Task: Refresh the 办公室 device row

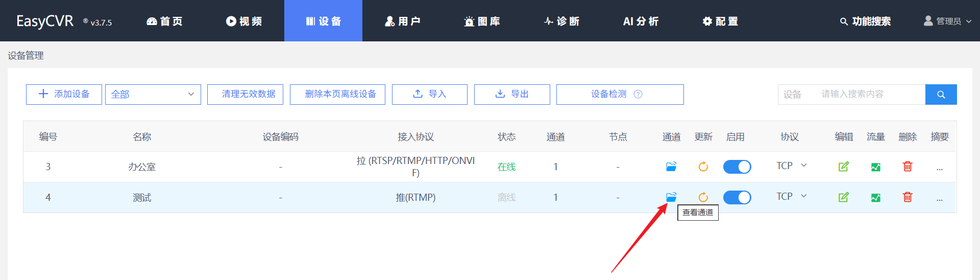Action: pyautogui.click(x=703, y=167)
